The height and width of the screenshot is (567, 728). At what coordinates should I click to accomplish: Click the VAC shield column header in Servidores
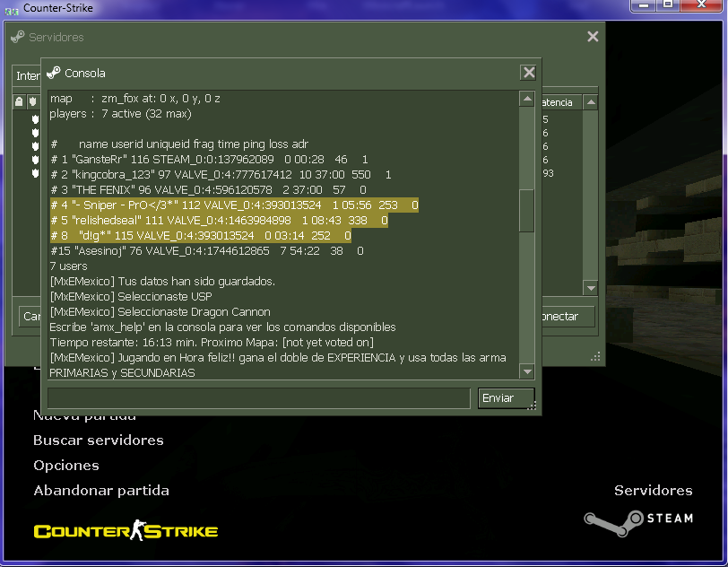(32, 101)
